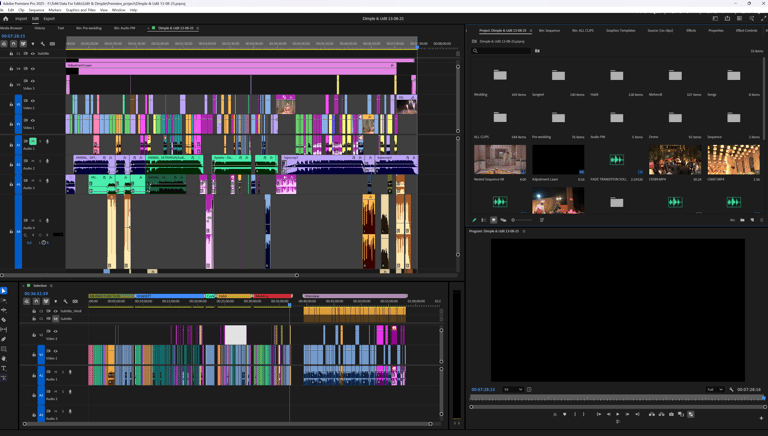768x436 pixels.
Task: Open the playback resolution dropdown
Action: 714,390
